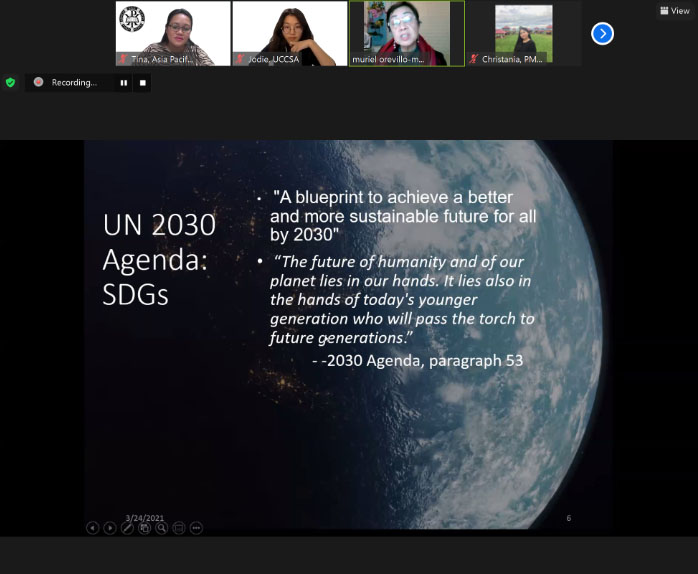Click the green encryption shield icon
This screenshot has width=698, height=574.
[x=10, y=82]
